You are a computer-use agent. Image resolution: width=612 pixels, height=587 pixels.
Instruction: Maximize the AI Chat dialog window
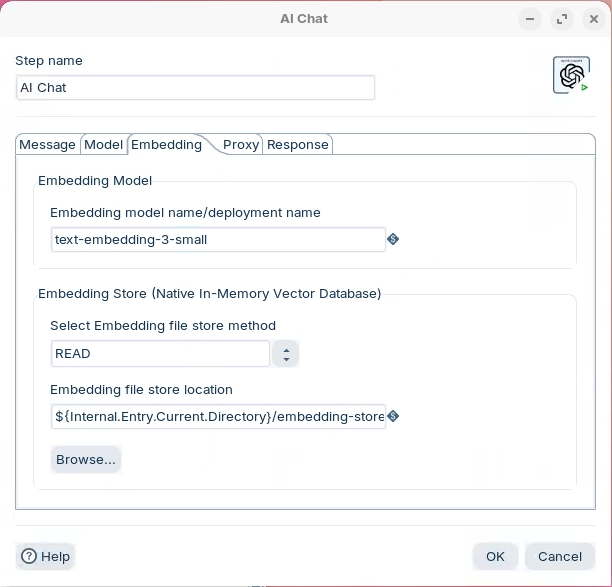pyautogui.click(x=562, y=19)
